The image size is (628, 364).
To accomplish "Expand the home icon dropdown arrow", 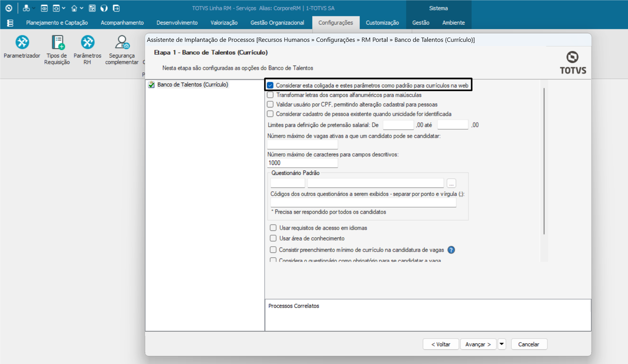I will 82,8.
